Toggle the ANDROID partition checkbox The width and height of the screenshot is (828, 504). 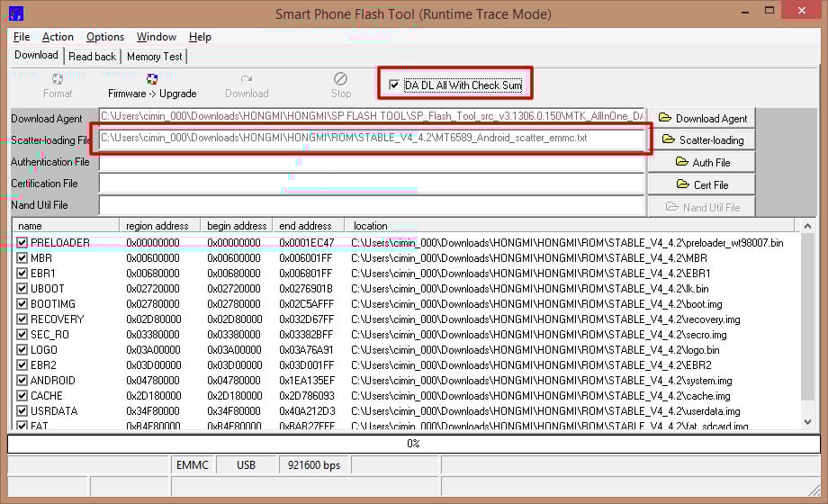(22, 381)
